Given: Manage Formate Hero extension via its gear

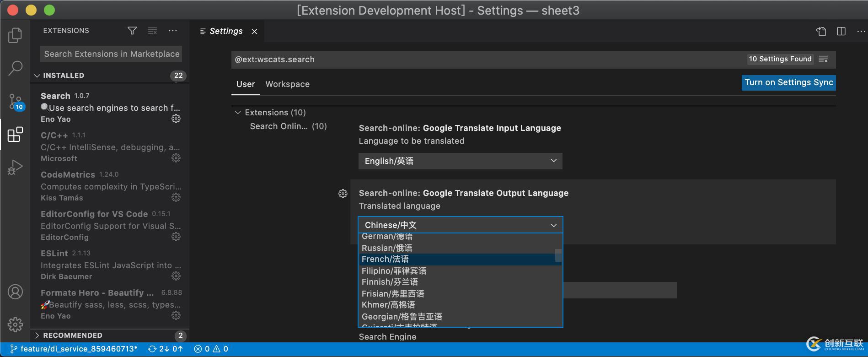Looking at the screenshot, I should (176, 315).
